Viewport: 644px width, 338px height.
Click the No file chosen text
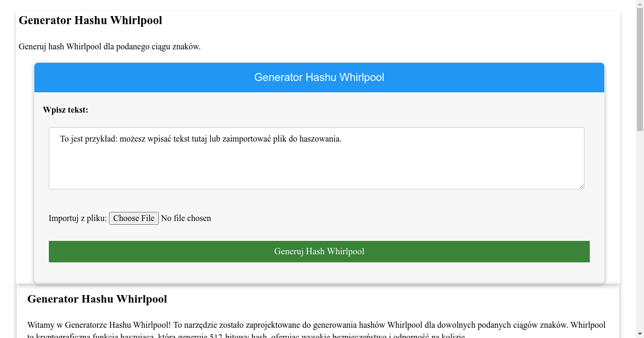186,218
